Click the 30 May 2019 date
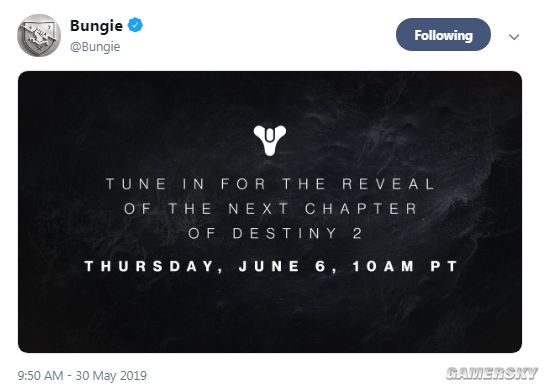Image resolution: width=544 pixels, height=385 pixels. coord(111,376)
